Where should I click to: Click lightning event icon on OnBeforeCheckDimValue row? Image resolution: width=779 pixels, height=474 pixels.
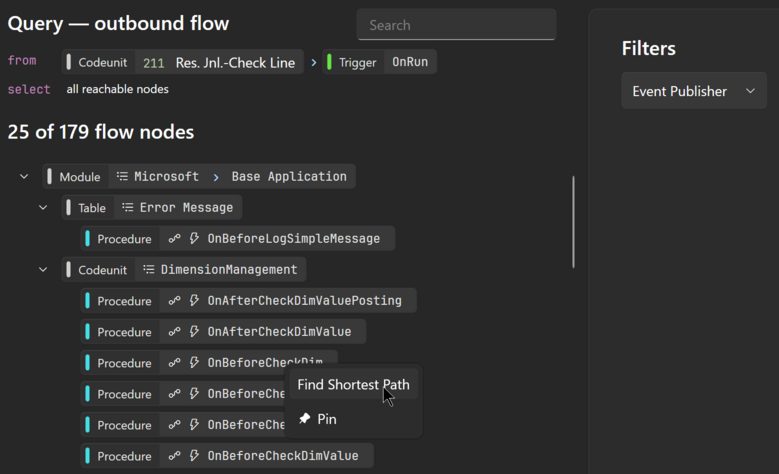click(194, 456)
